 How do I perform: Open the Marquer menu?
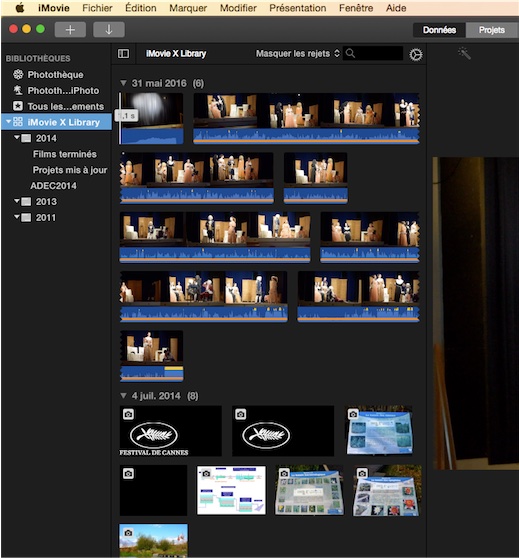[188, 8]
